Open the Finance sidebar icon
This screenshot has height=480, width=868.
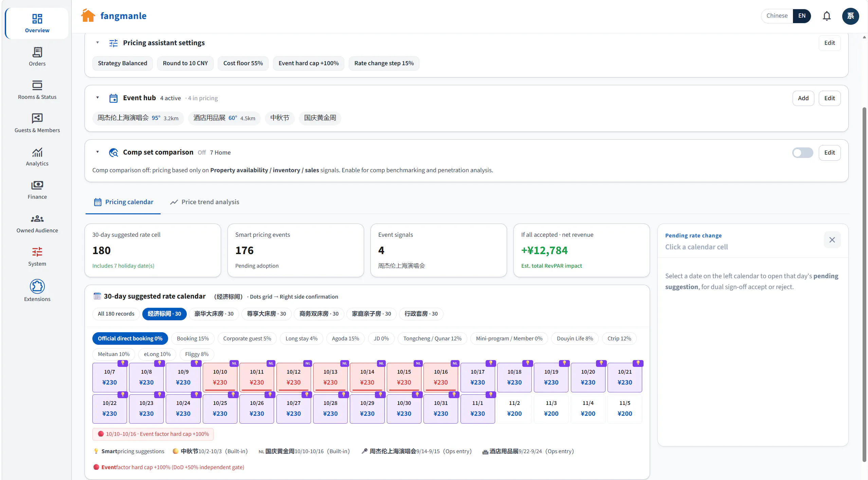37,185
